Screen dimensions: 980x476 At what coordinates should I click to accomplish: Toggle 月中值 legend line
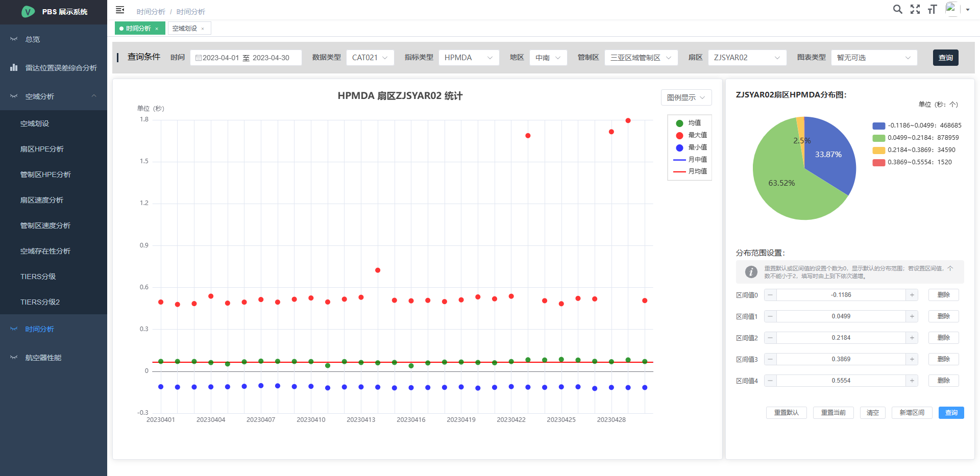click(690, 160)
